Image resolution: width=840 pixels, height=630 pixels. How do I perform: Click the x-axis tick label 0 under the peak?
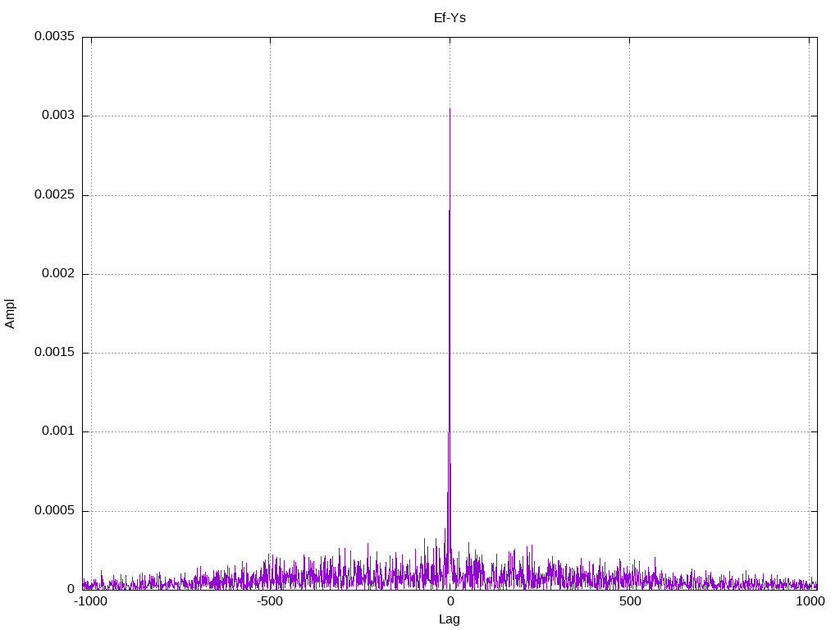pos(450,601)
